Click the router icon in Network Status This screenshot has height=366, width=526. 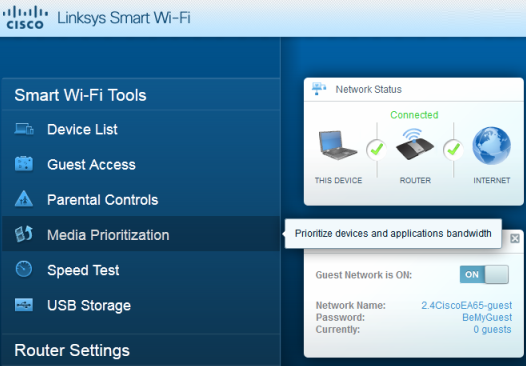pyautogui.click(x=415, y=144)
